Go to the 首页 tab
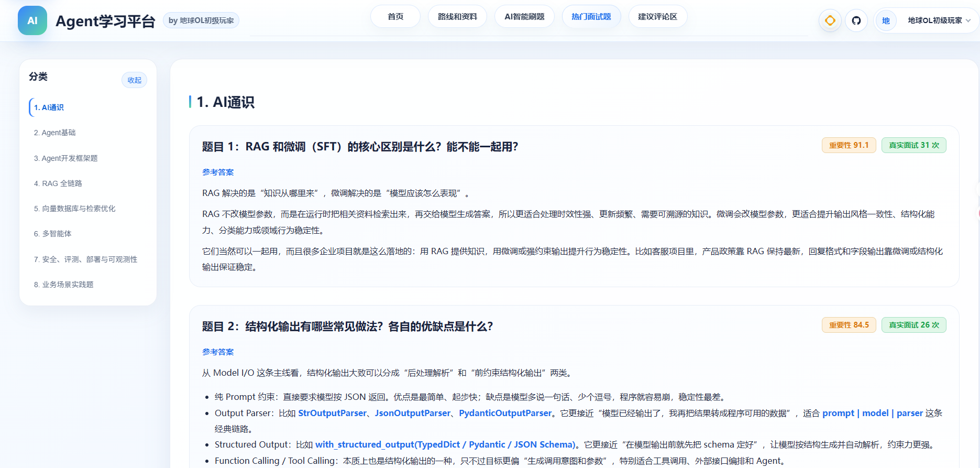Screen dimensions: 980x468 pos(395,16)
